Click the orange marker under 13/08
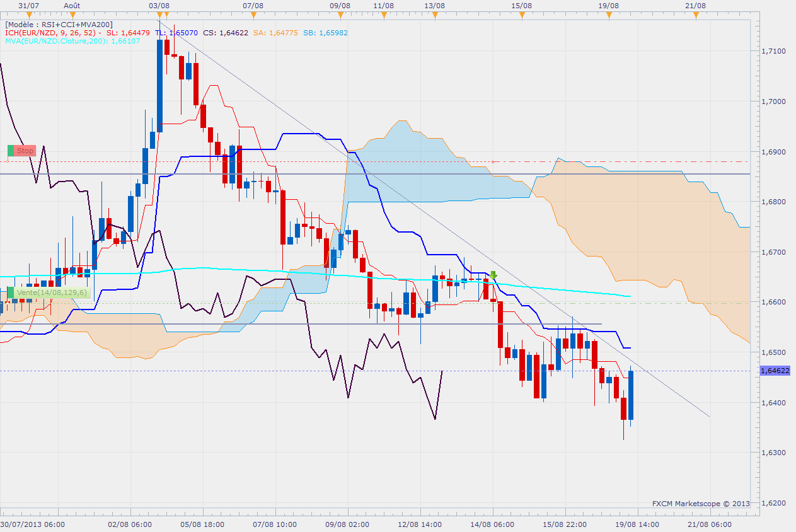Image resolution: width=796 pixels, height=532 pixels. click(435, 15)
